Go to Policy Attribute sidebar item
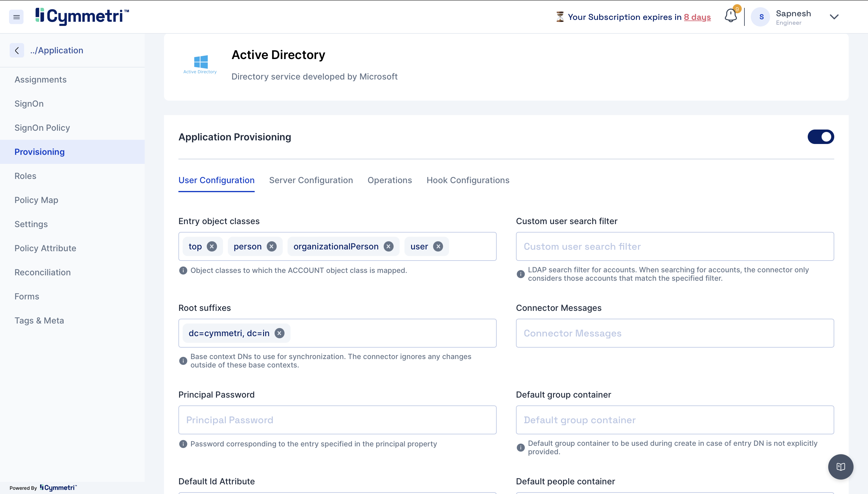The width and height of the screenshot is (868, 494). tap(45, 248)
